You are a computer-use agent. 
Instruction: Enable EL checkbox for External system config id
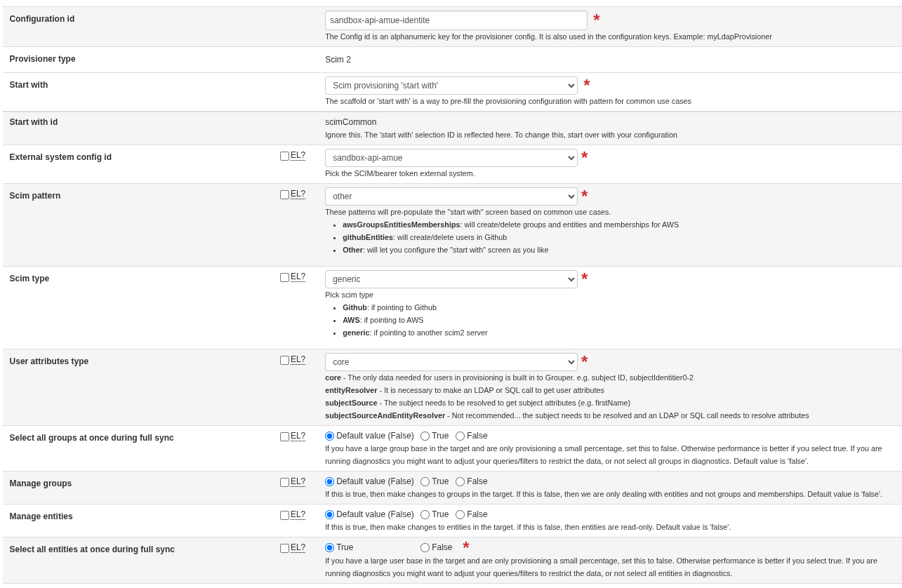pos(284,156)
